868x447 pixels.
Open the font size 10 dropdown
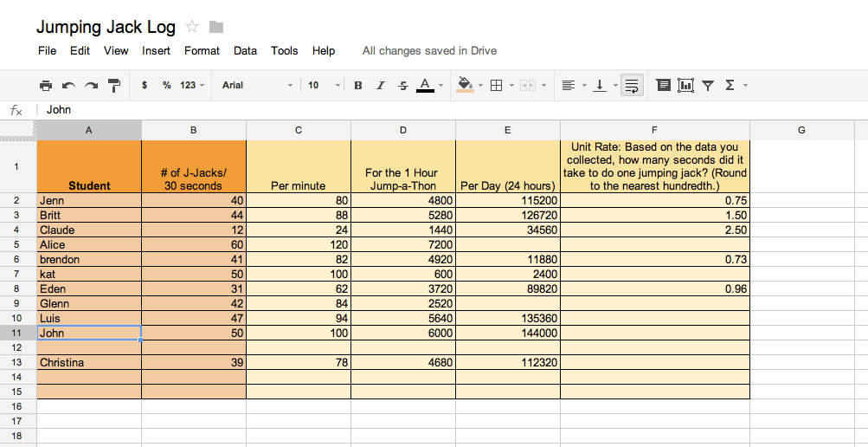[x=324, y=85]
